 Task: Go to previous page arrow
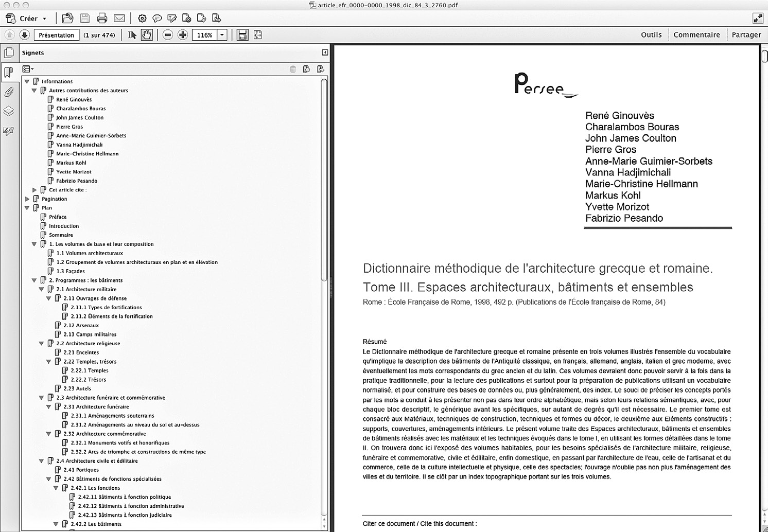click(x=9, y=35)
